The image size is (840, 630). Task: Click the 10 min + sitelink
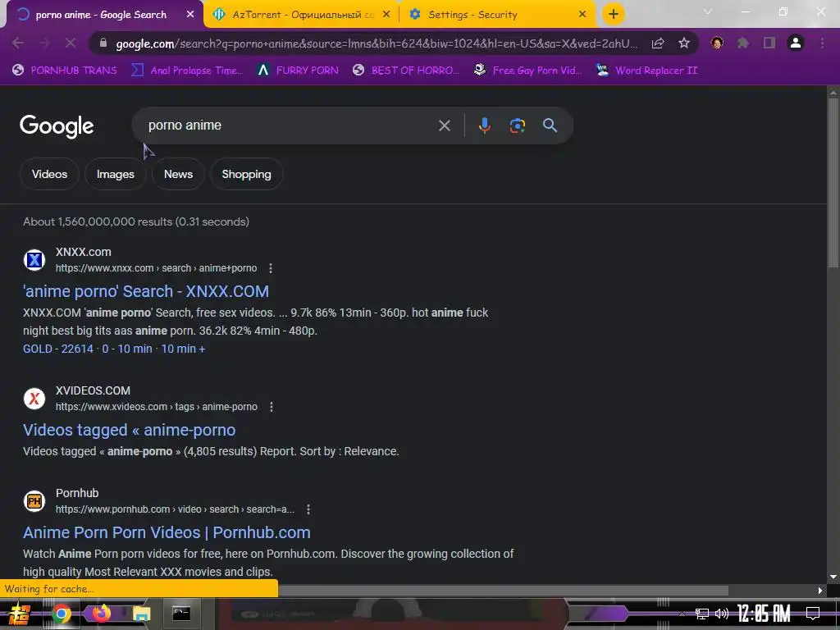pos(183,349)
